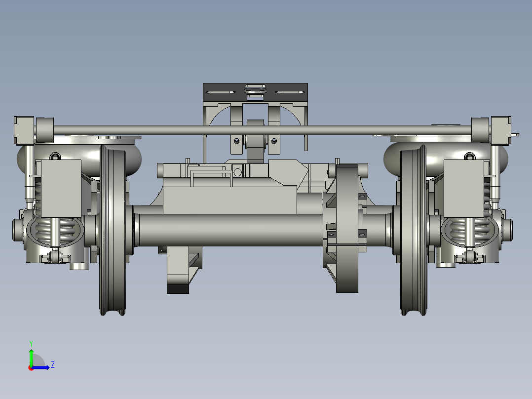This screenshot has width=532, height=399.
Task: Select the left air spring bellows
Action: pos(79,160)
